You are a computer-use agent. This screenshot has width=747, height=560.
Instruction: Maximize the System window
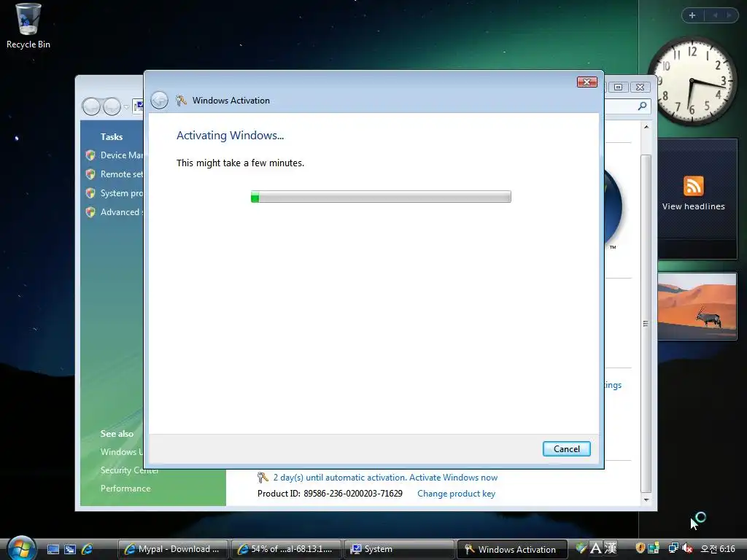pyautogui.click(x=618, y=87)
